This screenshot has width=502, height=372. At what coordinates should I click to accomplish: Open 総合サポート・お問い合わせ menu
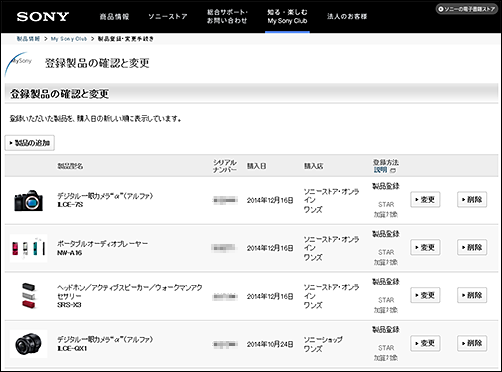click(227, 16)
